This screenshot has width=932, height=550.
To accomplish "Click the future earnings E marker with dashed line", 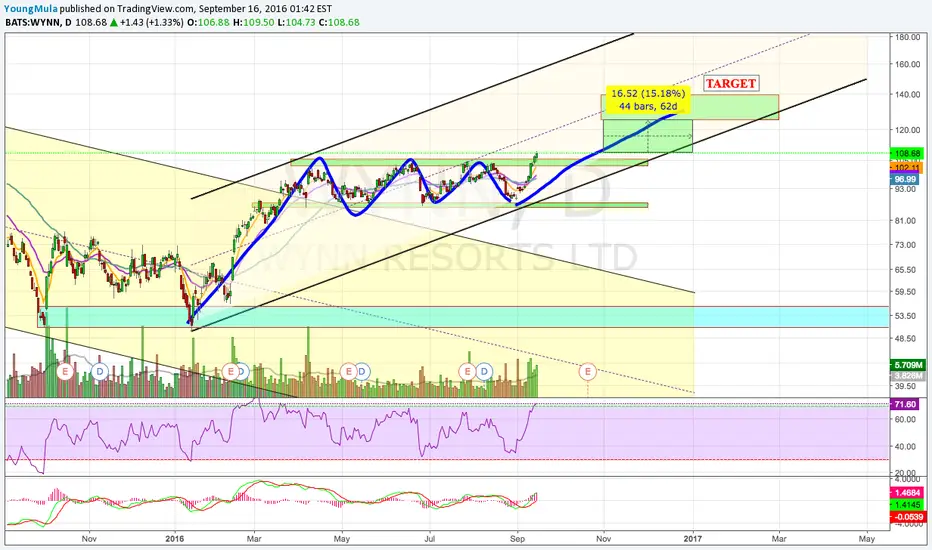I will (x=587, y=372).
